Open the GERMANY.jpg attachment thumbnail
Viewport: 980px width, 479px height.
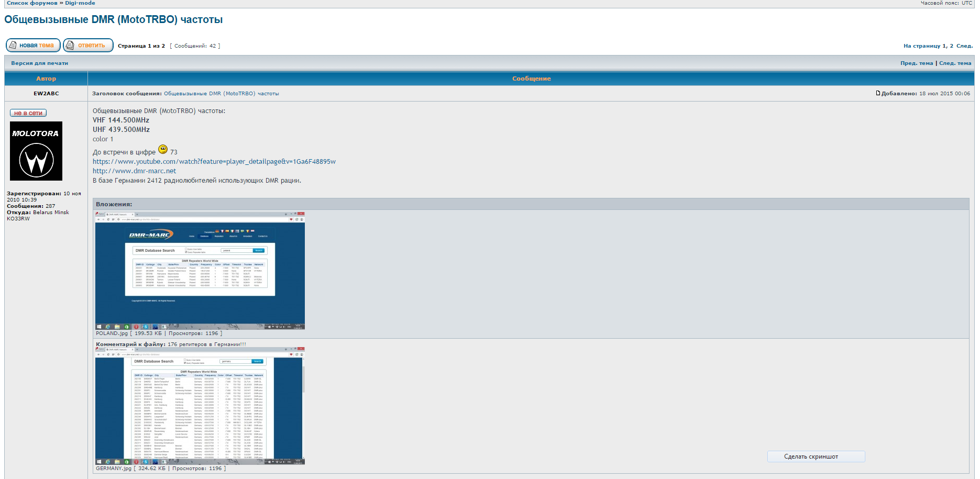click(200, 406)
